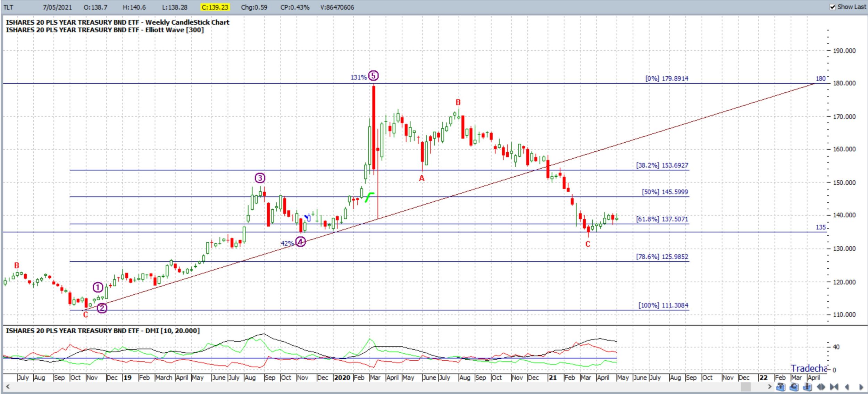The height and width of the screenshot is (394, 868).
Task: Click the circled wave 1 marker
Action: pos(98,287)
